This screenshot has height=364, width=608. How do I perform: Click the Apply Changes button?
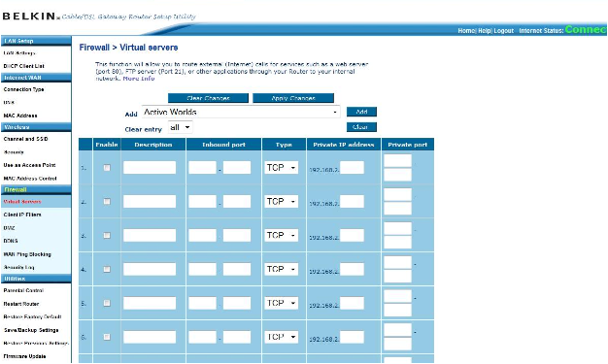click(293, 98)
